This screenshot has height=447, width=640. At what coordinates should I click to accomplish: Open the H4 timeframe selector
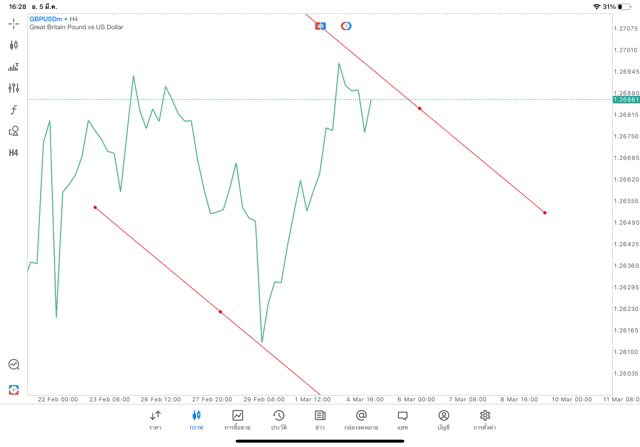[x=13, y=152]
